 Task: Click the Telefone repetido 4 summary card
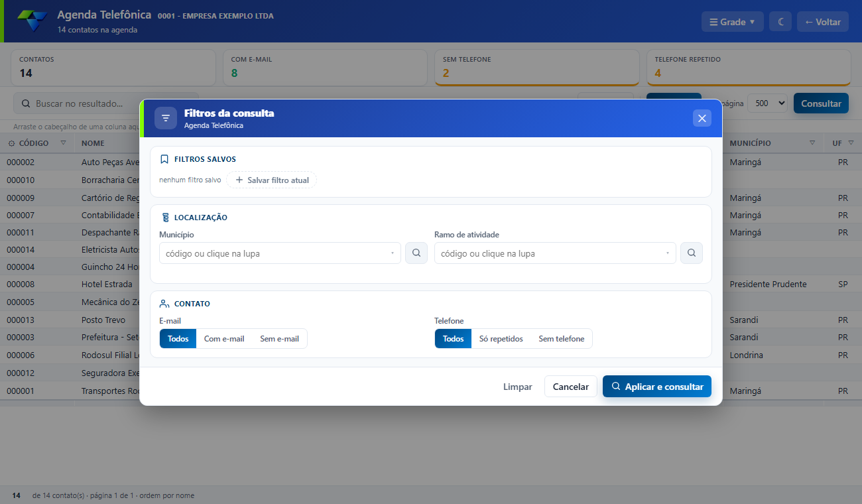point(749,68)
